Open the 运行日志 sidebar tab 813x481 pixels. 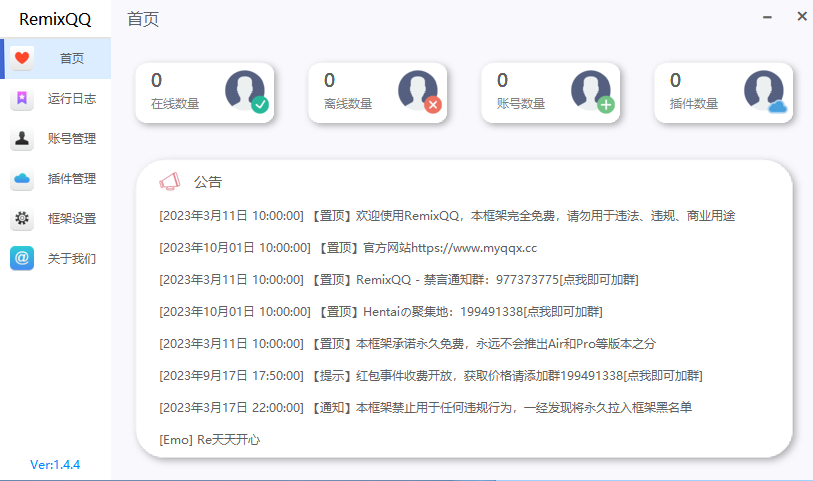(55, 98)
